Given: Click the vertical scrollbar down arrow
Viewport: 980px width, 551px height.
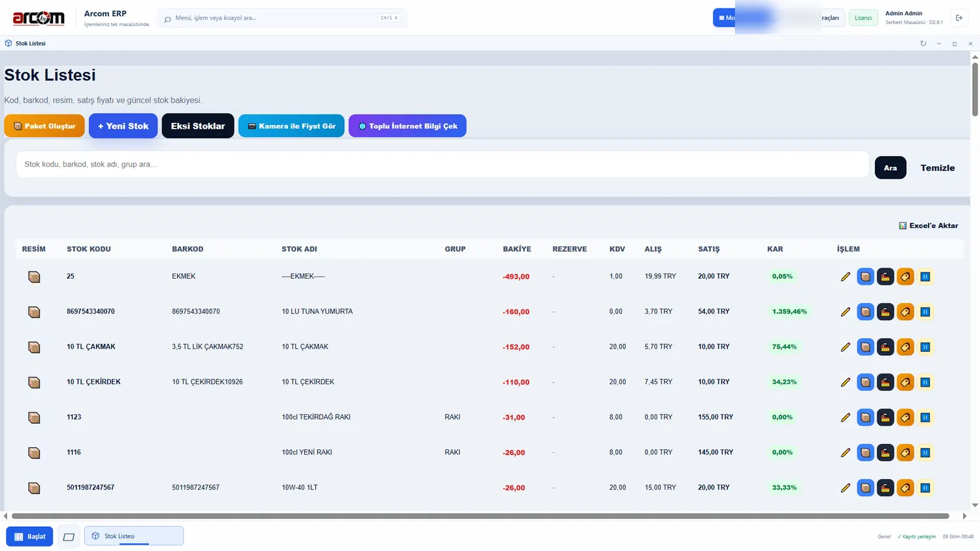Looking at the screenshot, I should [x=975, y=505].
